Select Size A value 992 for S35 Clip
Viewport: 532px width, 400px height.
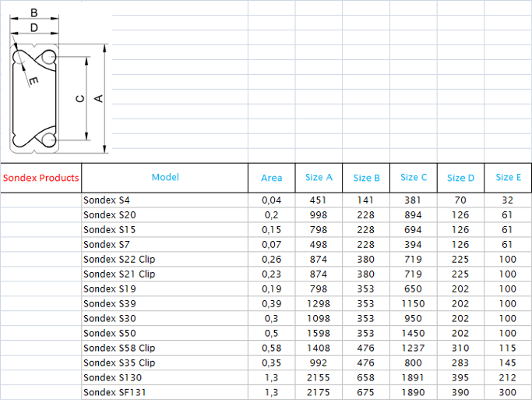pyautogui.click(x=319, y=363)
